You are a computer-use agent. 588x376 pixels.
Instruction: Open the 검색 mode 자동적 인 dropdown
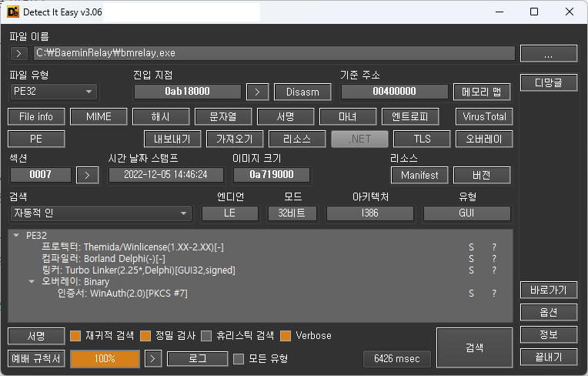[101, 213]
